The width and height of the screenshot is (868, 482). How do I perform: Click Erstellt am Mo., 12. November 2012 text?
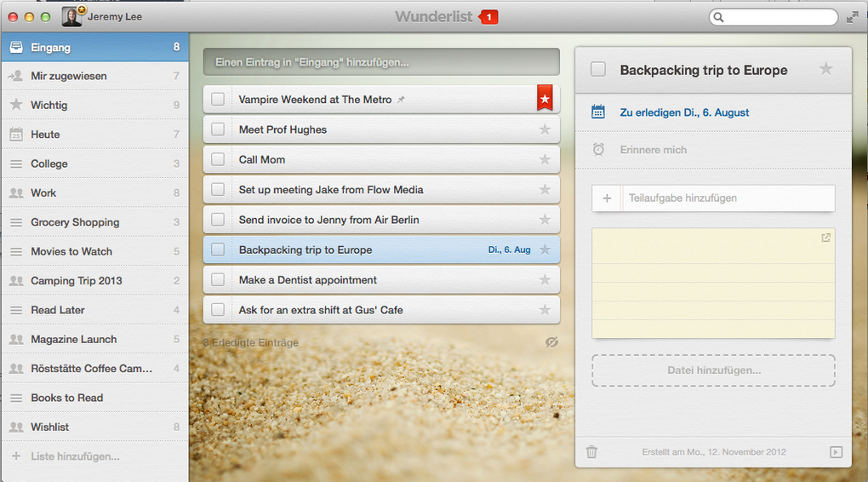pyautogui.click(x=714, y=452)
